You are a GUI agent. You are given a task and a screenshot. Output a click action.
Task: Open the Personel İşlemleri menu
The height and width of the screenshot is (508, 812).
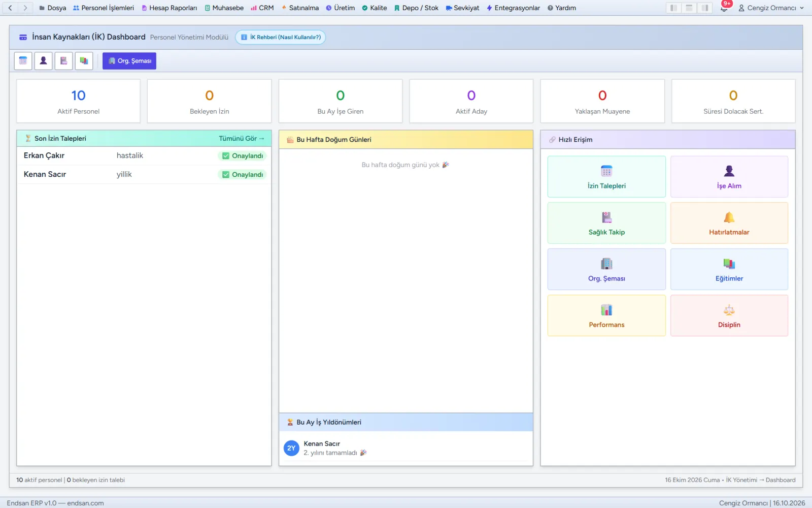pos(104,8)
